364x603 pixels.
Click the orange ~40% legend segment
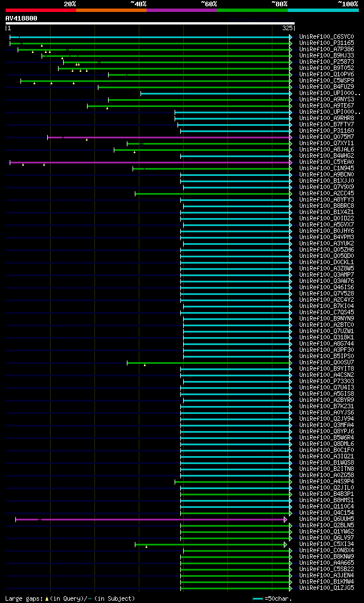coord(111,10)
